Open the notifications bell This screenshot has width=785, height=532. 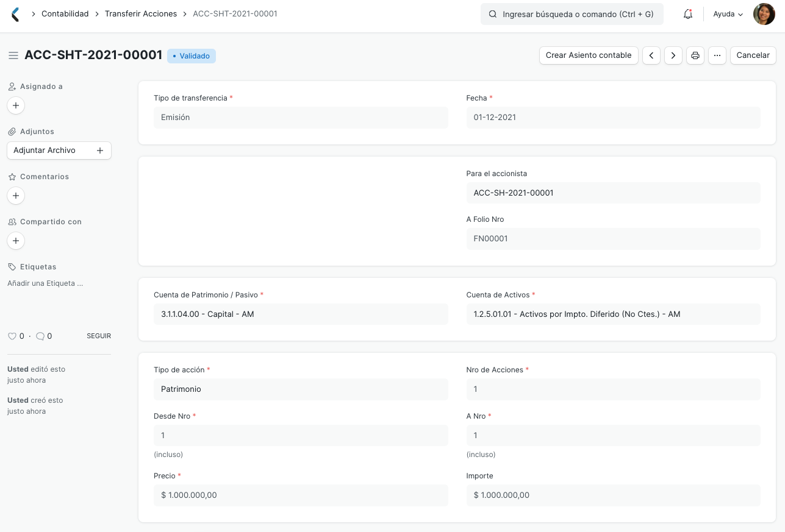tap(688, 14)
